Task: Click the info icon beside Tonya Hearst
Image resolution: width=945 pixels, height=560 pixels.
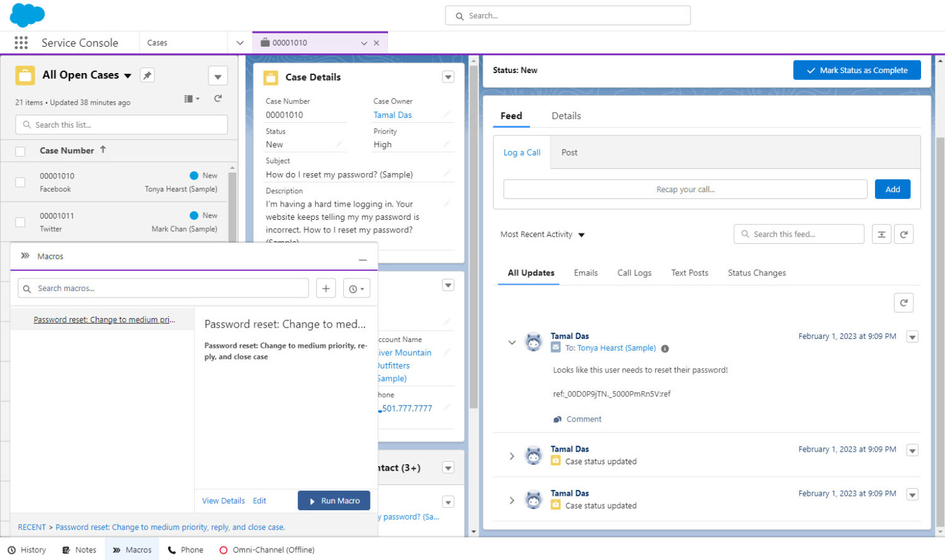Action: [x=665, y=348]
